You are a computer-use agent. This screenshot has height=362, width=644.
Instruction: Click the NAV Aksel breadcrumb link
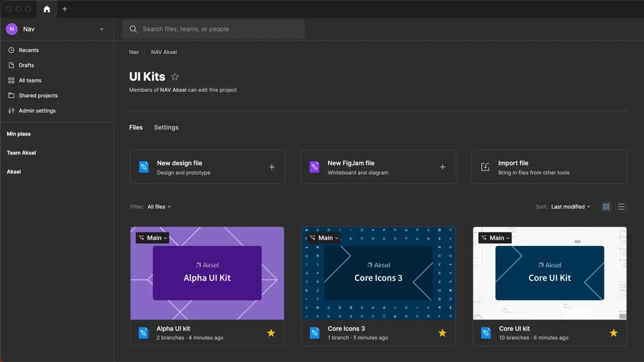[164, 52]
